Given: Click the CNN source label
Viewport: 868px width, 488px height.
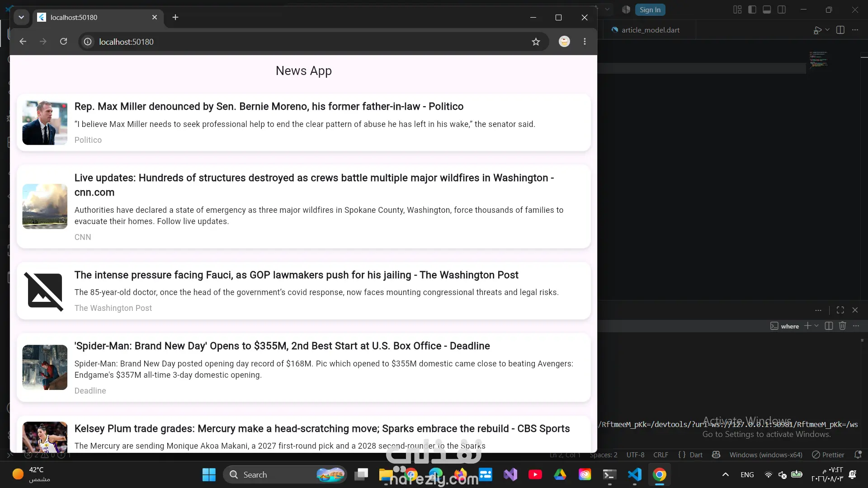Looking at the screenshot, I should click(x=83, y=237).
